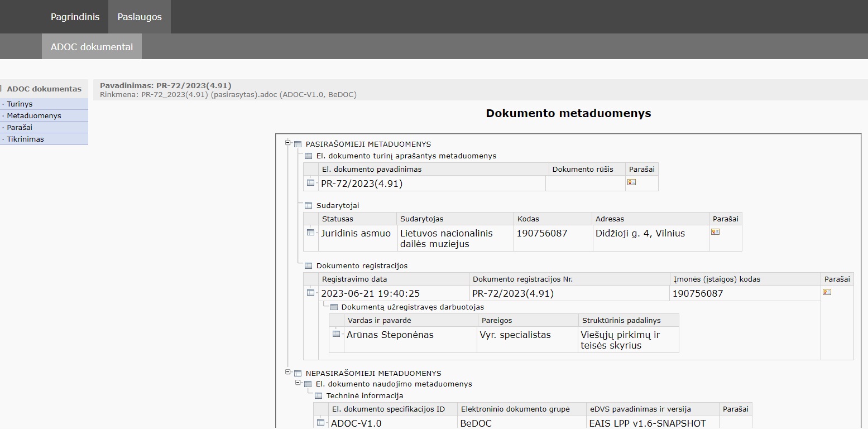Image resolution: width=868 pixels, height=430 pixels.
Task: Open the Paslaugos menu item
Action: point(140,17)
